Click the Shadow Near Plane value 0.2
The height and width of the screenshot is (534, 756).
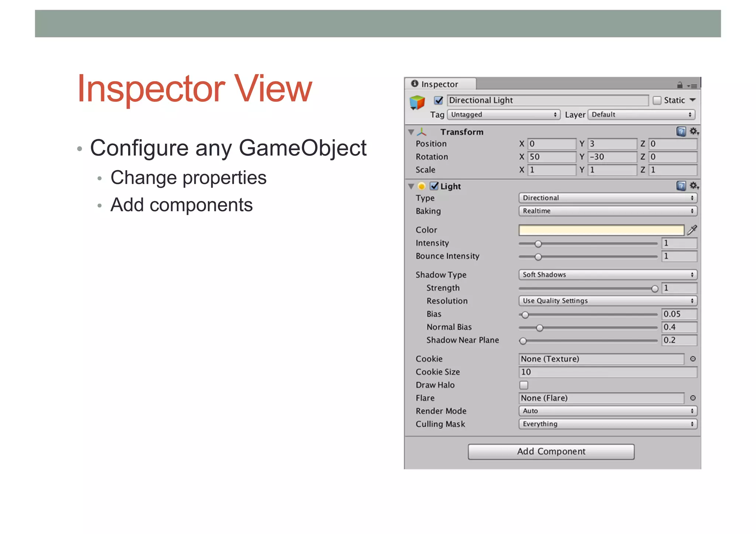click(x=679, y=340)
